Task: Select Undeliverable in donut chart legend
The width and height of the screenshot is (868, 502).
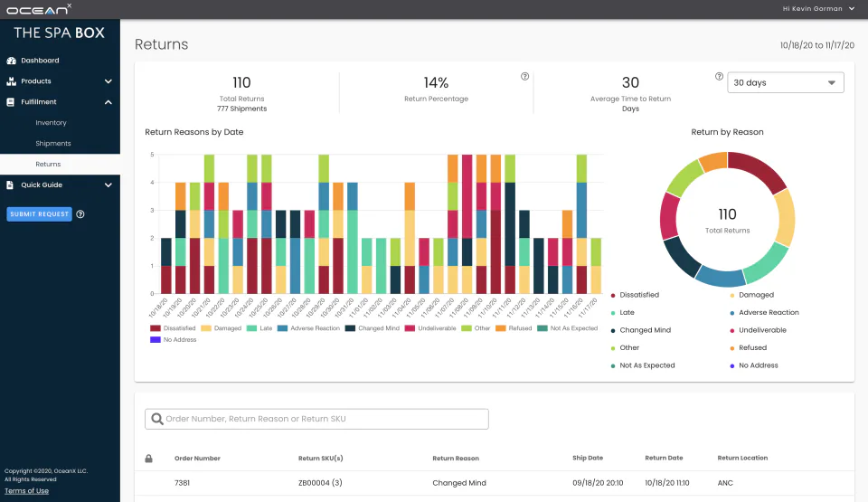Action: pos(758,330)
